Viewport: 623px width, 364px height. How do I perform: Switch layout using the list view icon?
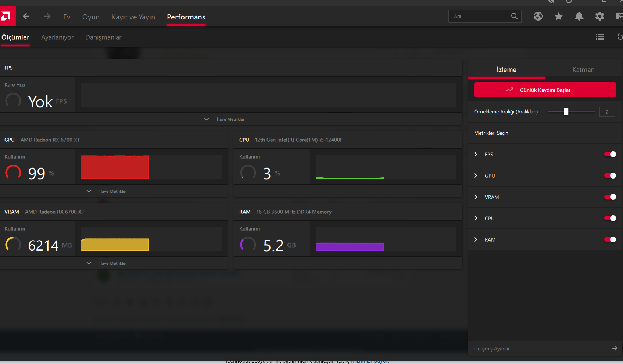coord(600,37)
